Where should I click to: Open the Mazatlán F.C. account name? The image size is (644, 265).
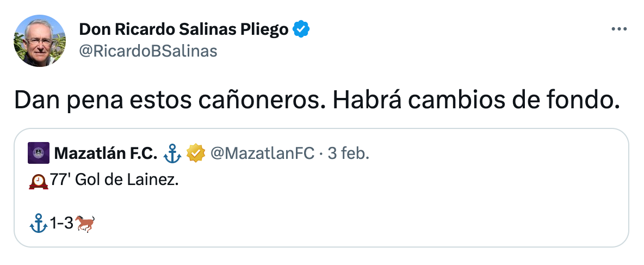click(x=106, y=154)
